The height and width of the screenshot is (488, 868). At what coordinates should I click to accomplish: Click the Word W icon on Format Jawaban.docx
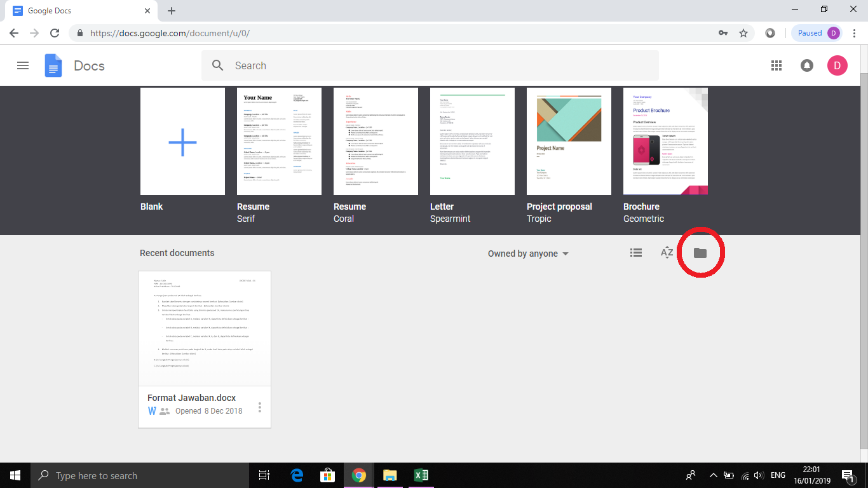coord(152,411)
